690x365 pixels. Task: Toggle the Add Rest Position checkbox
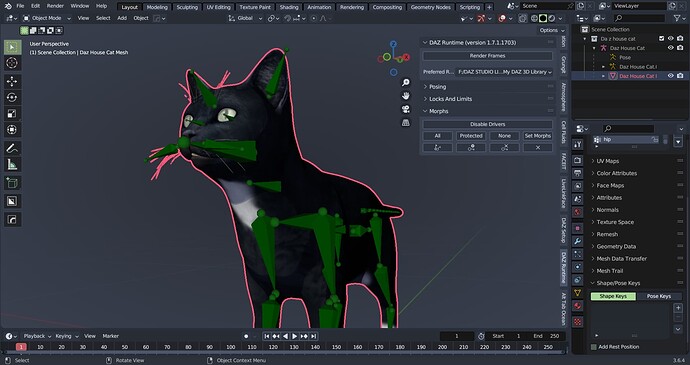594,347
